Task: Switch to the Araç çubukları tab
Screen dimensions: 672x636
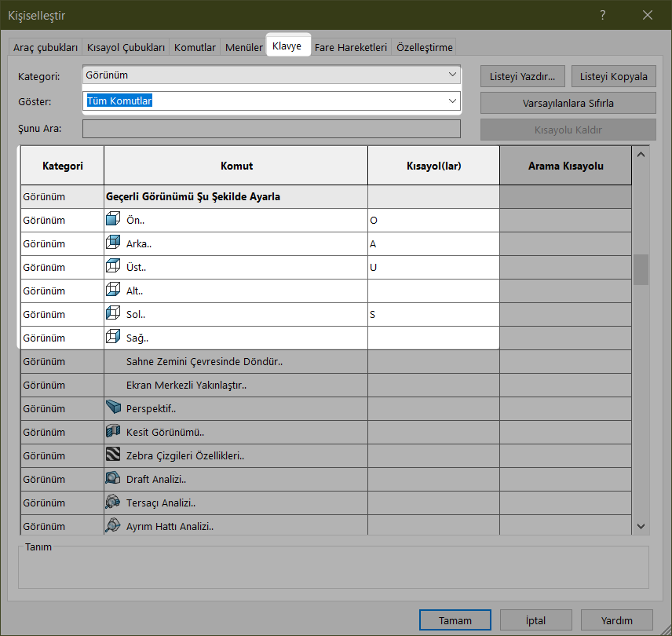Action: pos(46,47)
